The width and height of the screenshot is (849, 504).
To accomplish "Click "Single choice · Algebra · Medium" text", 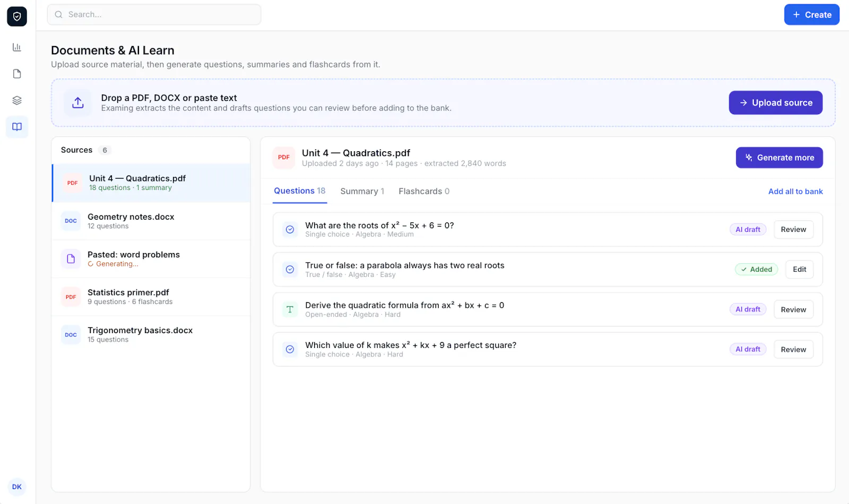I will [359, 234].
